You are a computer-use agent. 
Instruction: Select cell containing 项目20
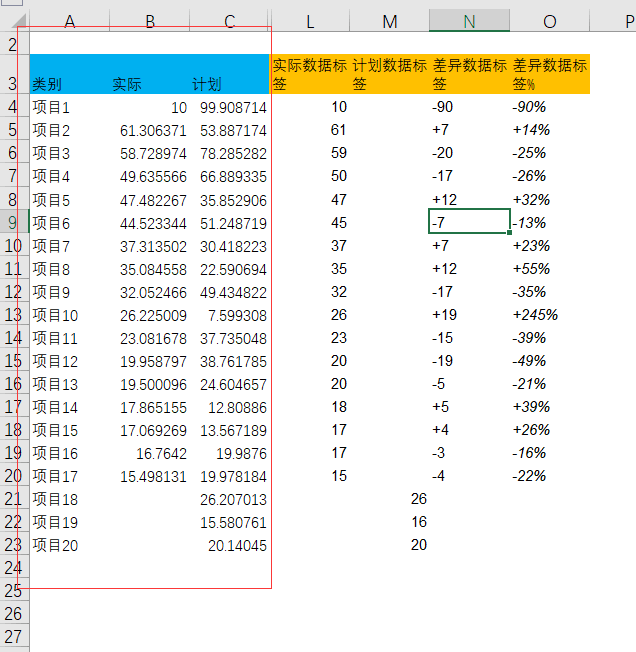coord(69,545)
